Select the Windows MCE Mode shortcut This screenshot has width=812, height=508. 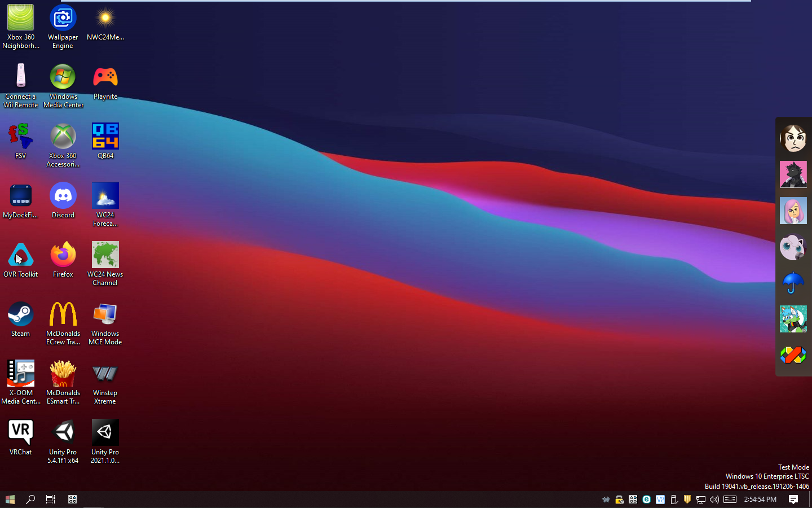105,323
